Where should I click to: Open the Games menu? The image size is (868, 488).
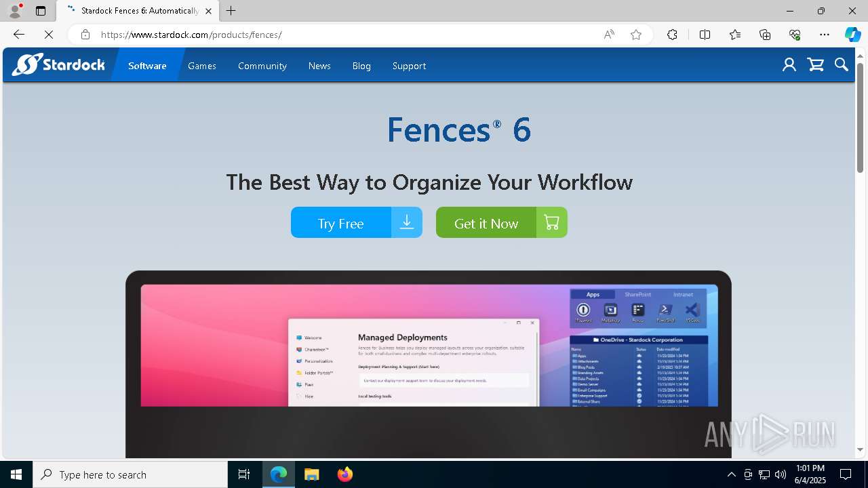202,66
